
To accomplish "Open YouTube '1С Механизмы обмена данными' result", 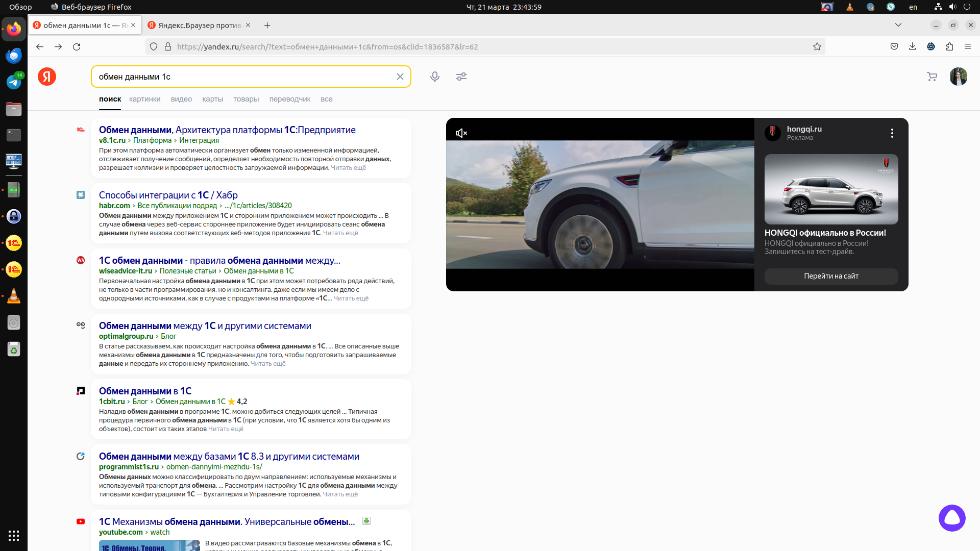I will pos(227,521).
